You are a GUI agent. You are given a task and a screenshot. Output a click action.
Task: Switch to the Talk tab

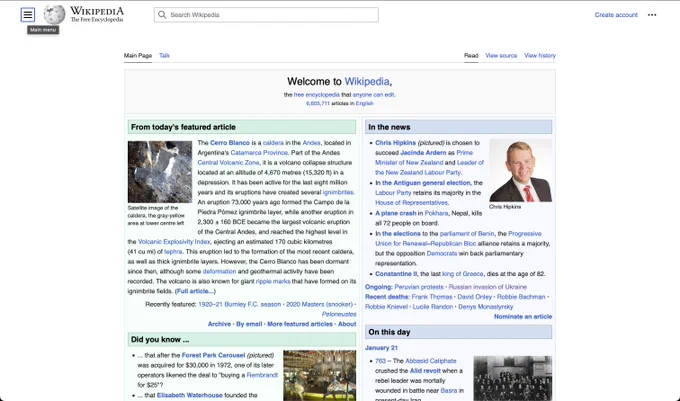164,55
